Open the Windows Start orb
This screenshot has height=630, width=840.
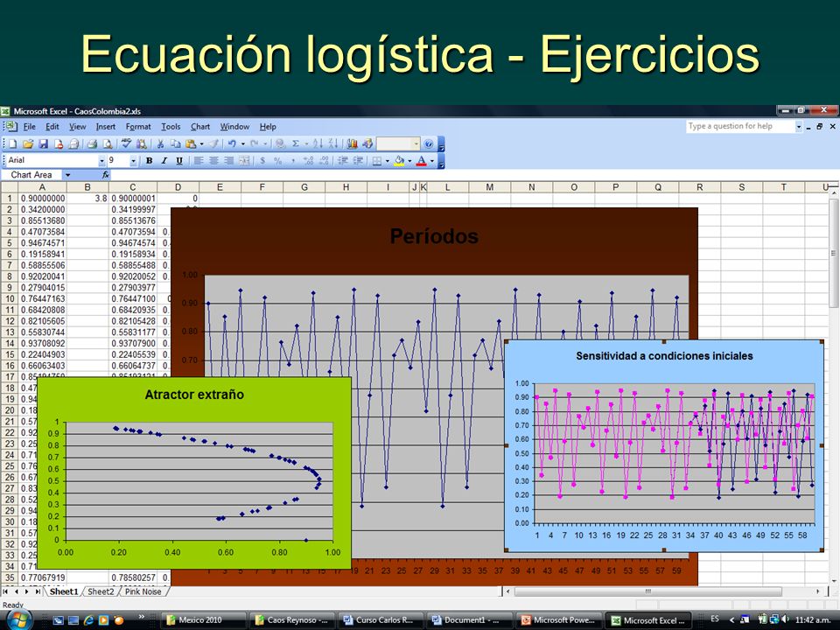point(18,619)
